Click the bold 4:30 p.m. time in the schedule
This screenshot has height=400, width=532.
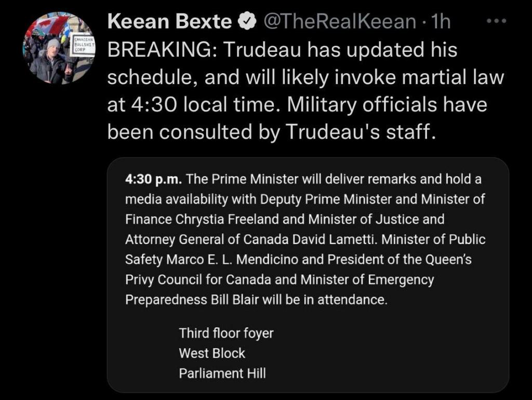tap(153, 179)
